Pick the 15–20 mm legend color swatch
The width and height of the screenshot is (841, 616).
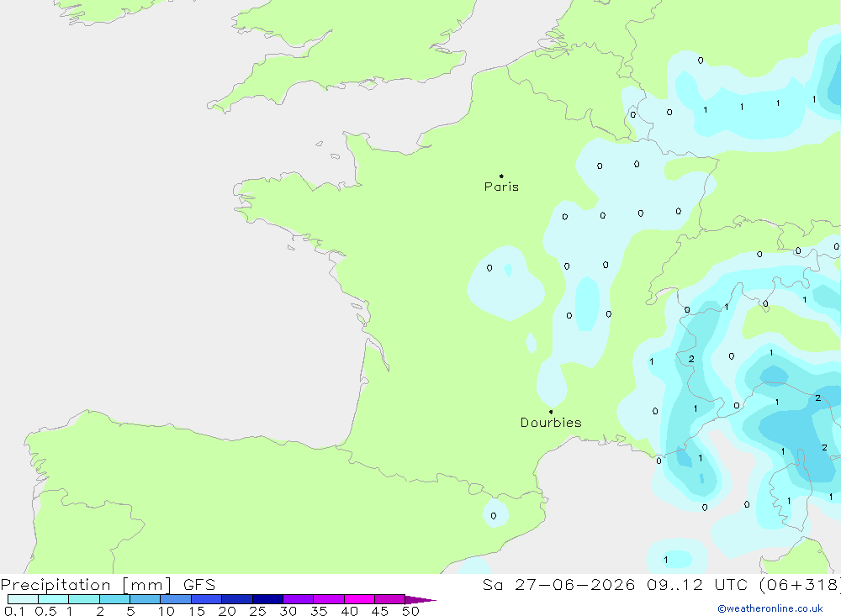[x=206, y=599]
